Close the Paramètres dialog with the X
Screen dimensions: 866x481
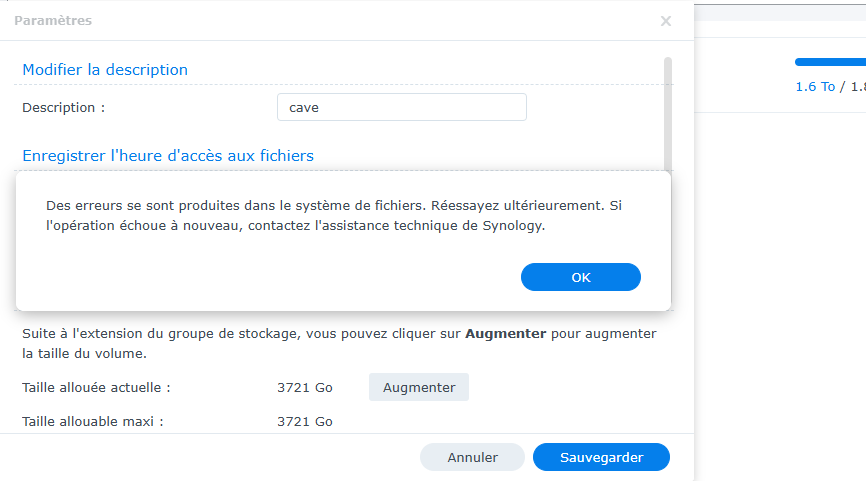(666, 21)
